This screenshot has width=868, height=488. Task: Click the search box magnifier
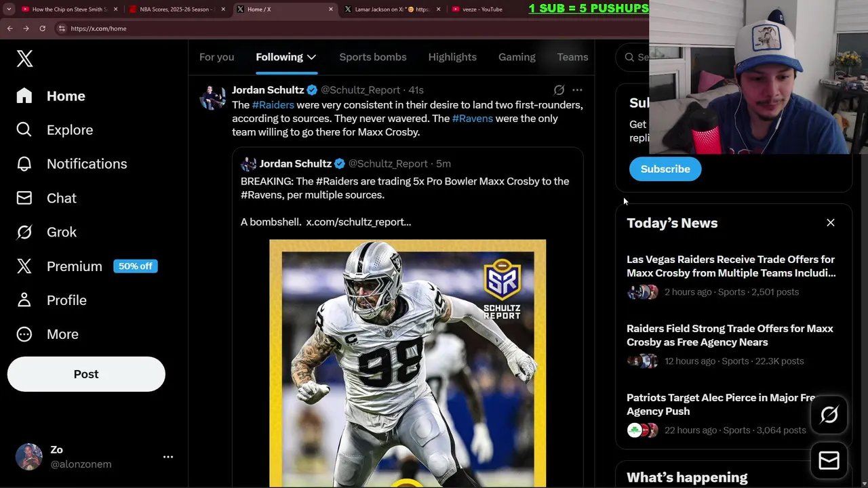click(629, 58)
